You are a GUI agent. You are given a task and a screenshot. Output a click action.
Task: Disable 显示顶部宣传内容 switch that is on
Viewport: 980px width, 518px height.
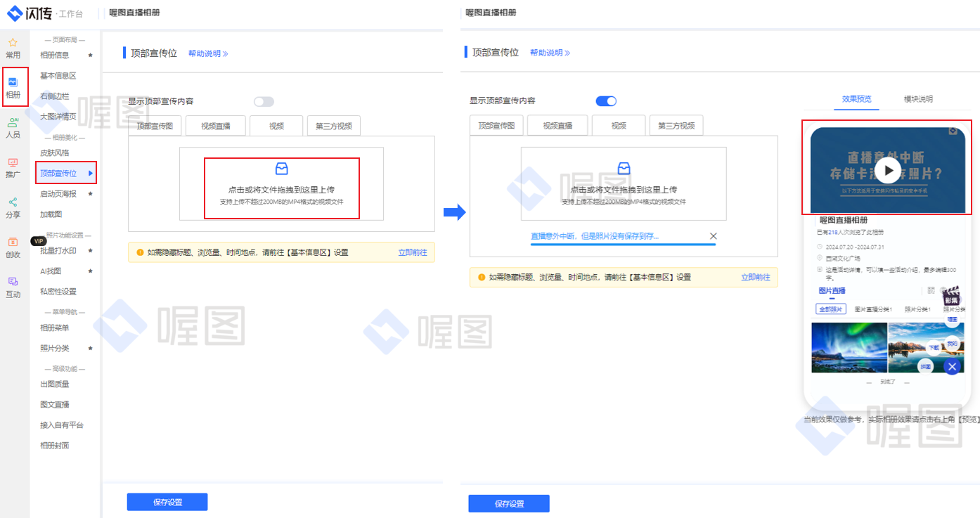(606, 101)
